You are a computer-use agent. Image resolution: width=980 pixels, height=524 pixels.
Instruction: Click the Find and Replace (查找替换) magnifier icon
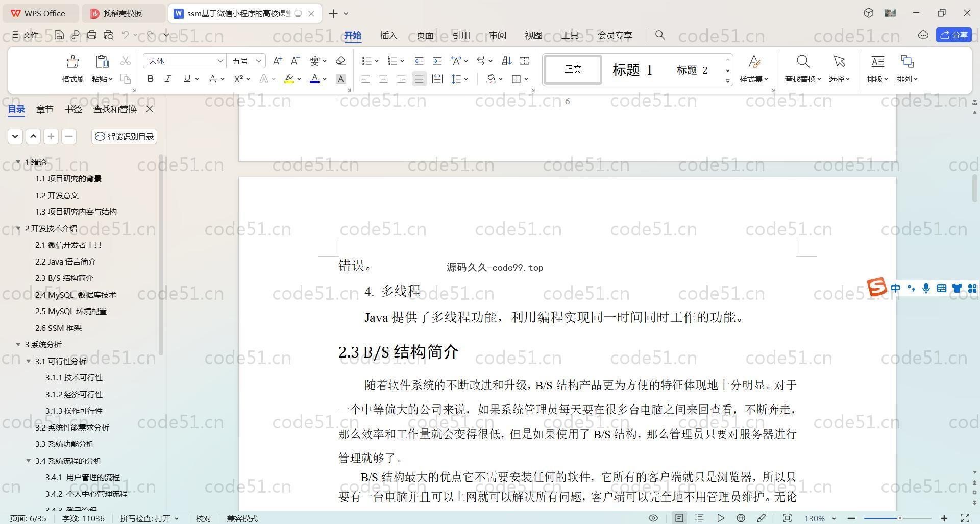coord(803,62)
